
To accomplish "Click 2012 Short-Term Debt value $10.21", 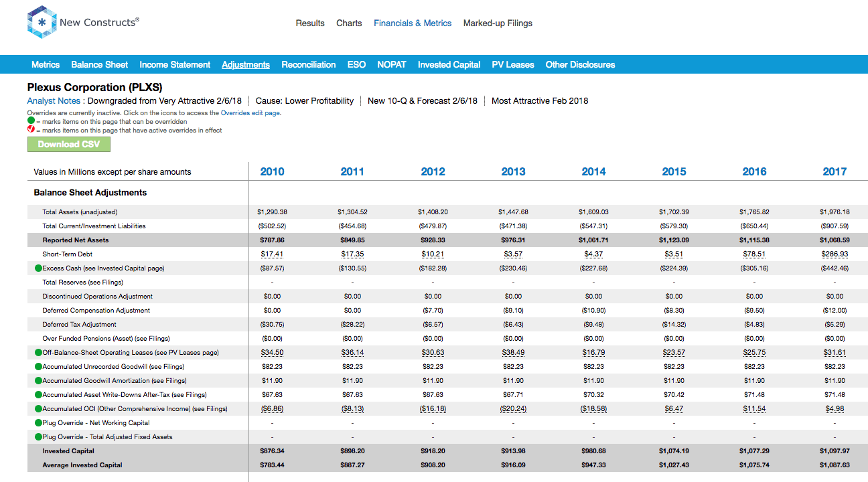I will click(x=433, y=254).
